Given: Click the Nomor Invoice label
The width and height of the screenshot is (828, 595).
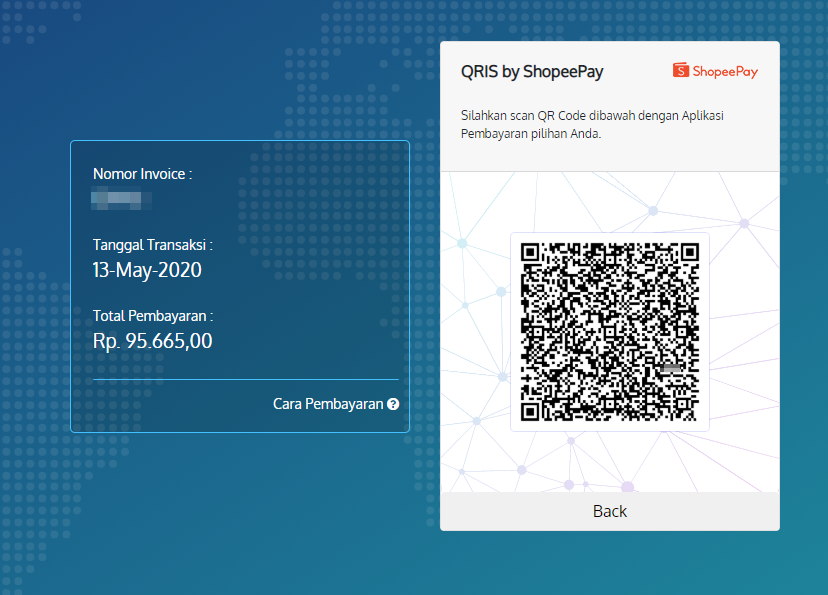Looking at the screenshot, I should pyautogui.click(x=143, y=174).
